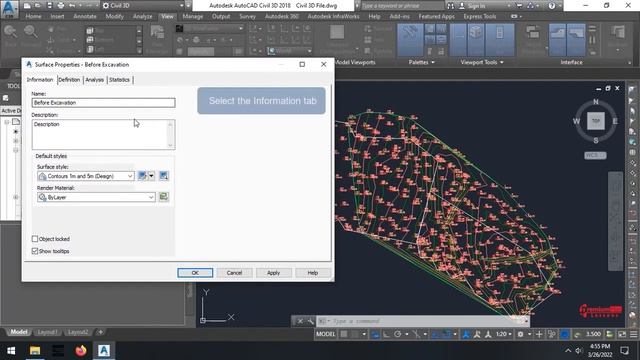Add a new layout with plus tab

pyautogui.click(x=100, y=332)
